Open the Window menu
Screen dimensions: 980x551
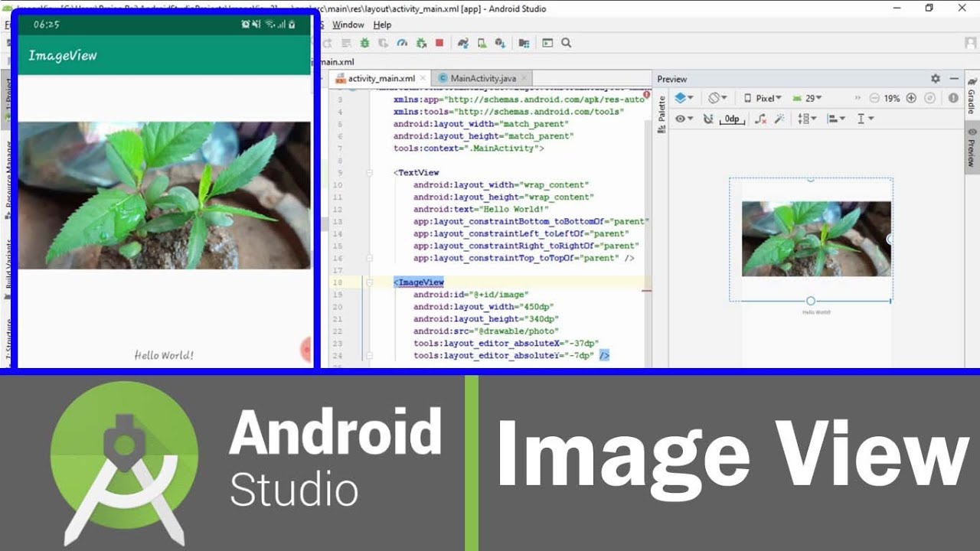click(x=348, y=24)
